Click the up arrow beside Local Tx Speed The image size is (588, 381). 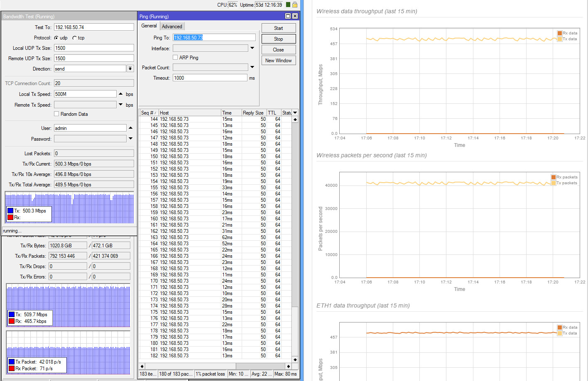[x=121, y=94]
